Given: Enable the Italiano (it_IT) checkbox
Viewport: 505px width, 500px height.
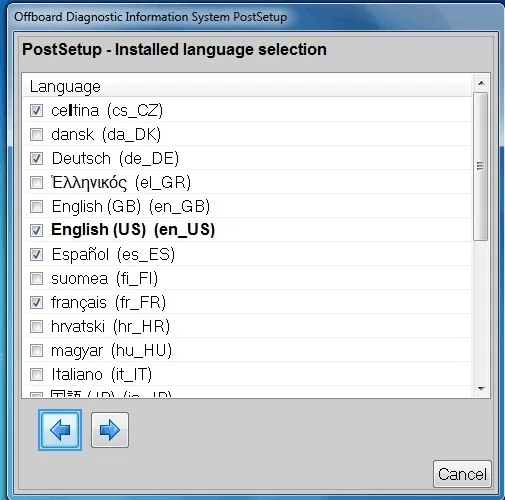Looking at the screenshot, I should point(36,374).
